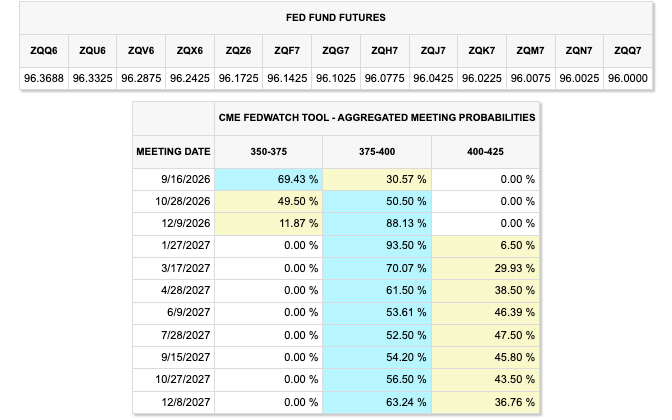Click the 400-425 rate range header
This screenshot has width=672, height=420.
point(486,152)
